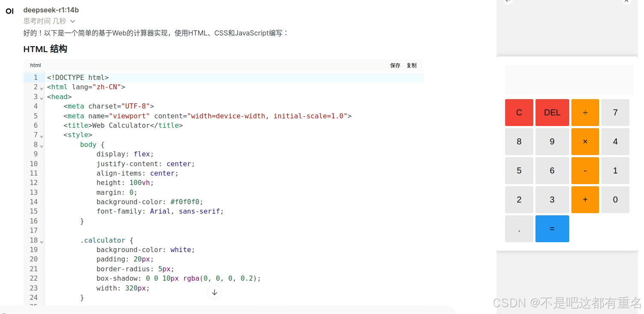The image size is (644, 314).
Task: Click the Ollama model avatar icon
Action: click(9, 11)
